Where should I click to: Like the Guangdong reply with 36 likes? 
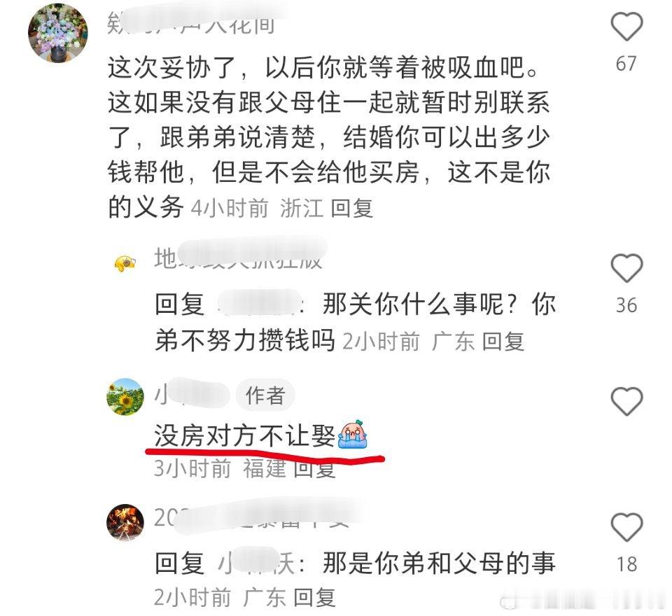coord(626,268)
